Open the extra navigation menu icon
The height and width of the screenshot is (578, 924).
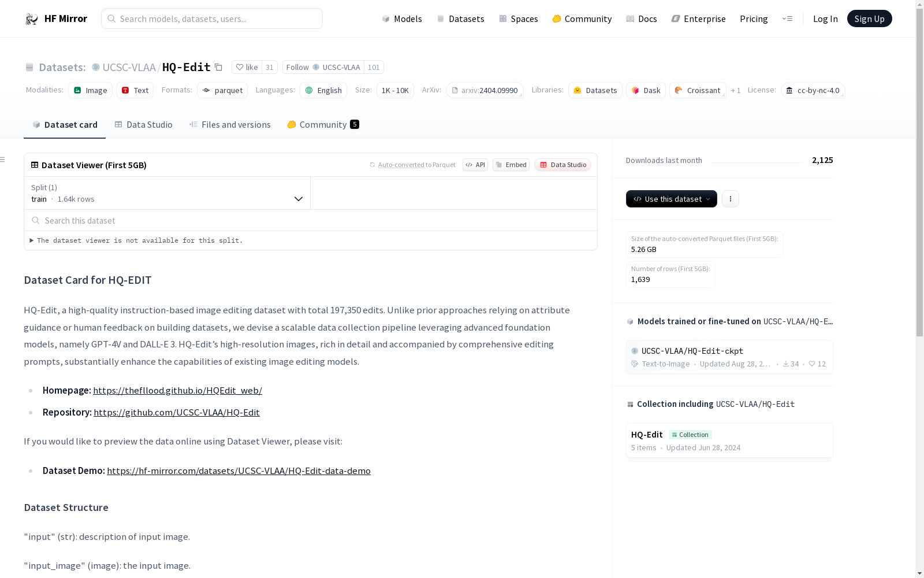click(x=787, y=18)
